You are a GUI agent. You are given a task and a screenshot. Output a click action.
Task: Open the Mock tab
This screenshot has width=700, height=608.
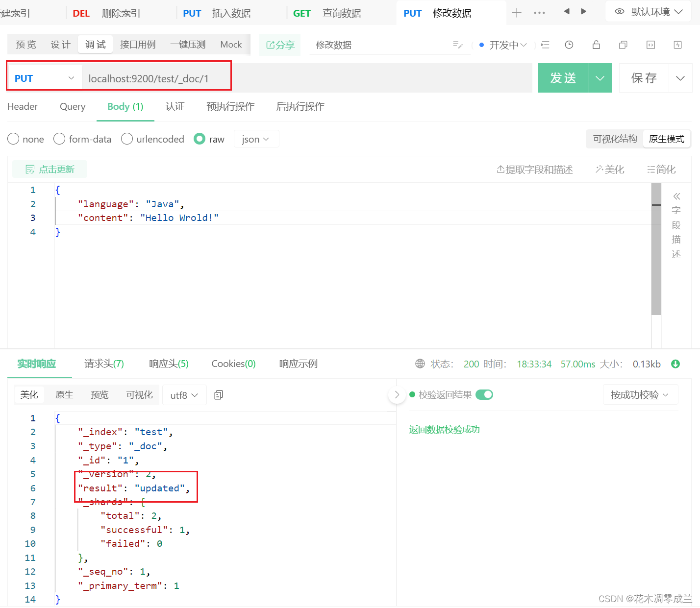(231, 45)
